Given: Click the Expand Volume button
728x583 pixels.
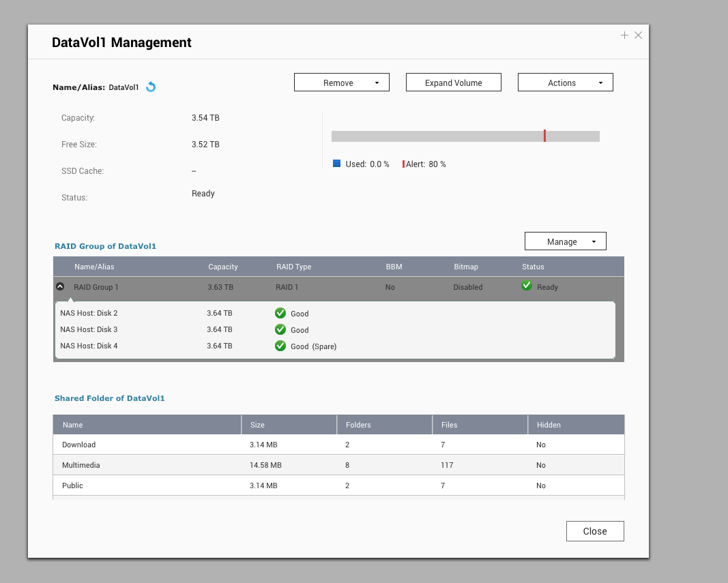Looking at the screenshot, I should tap(453, 82).
